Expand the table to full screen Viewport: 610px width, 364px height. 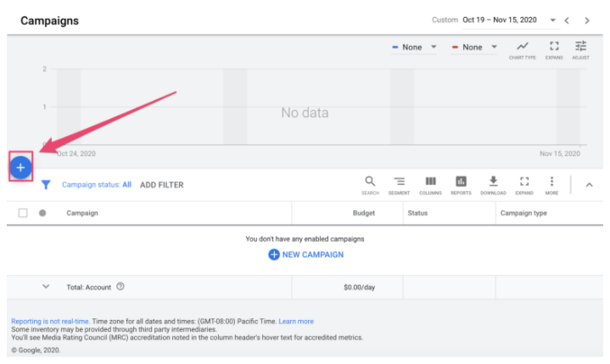[523, 184]
